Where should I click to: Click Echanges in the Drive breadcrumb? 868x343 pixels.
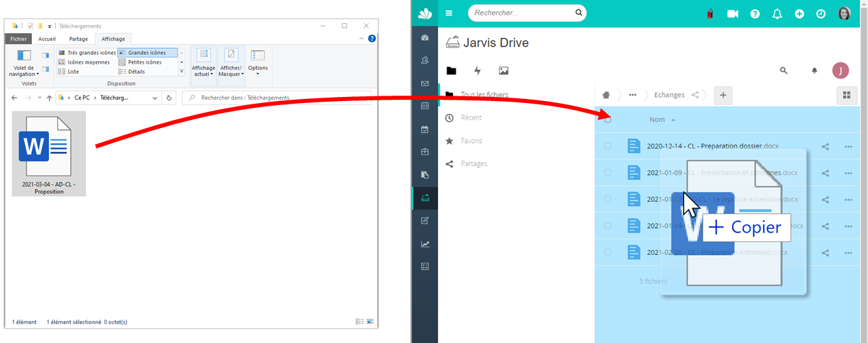point(669,95)
